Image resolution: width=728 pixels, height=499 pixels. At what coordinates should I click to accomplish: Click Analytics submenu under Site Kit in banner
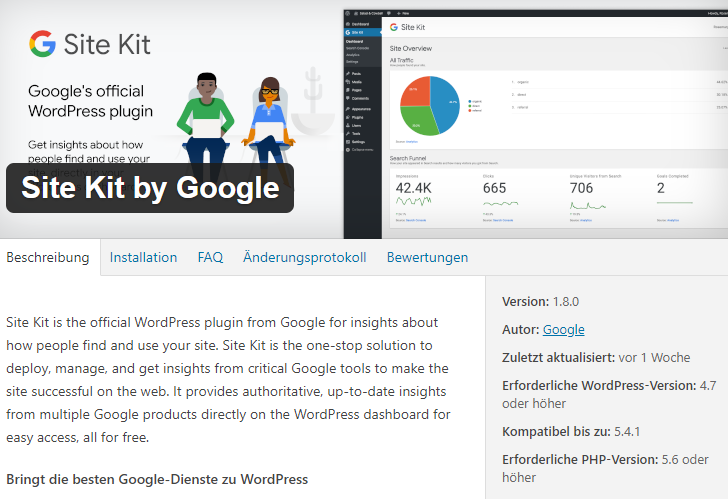coord(353,55)
